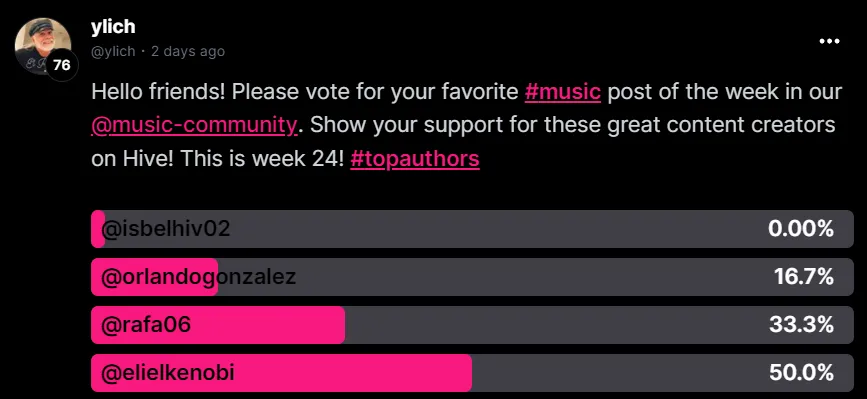Click the reputation badge showing 76
The height and width of the screenshot is (399, 867).
pyautogui.click(x=62, y=65)
